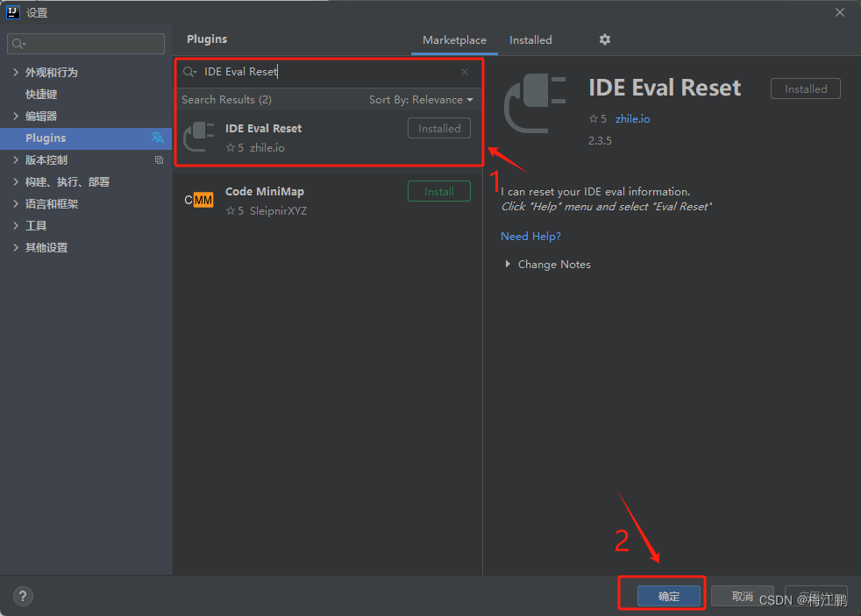
Task: Click the large plug icon in details pane
Action: [535, 103]
